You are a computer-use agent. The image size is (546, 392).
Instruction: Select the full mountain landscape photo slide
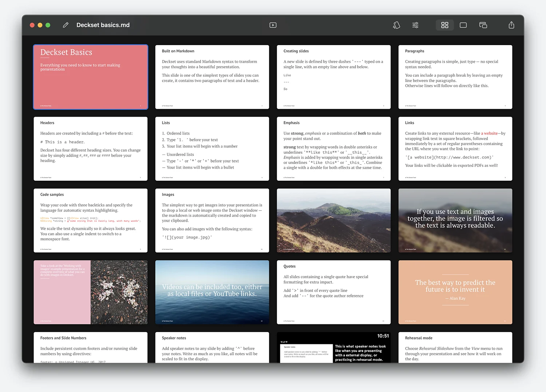(334, 220)
